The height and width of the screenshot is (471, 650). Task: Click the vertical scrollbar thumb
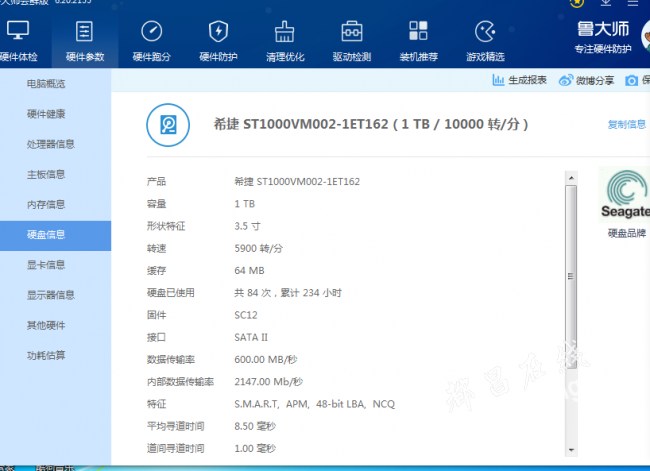pos(571,277)
